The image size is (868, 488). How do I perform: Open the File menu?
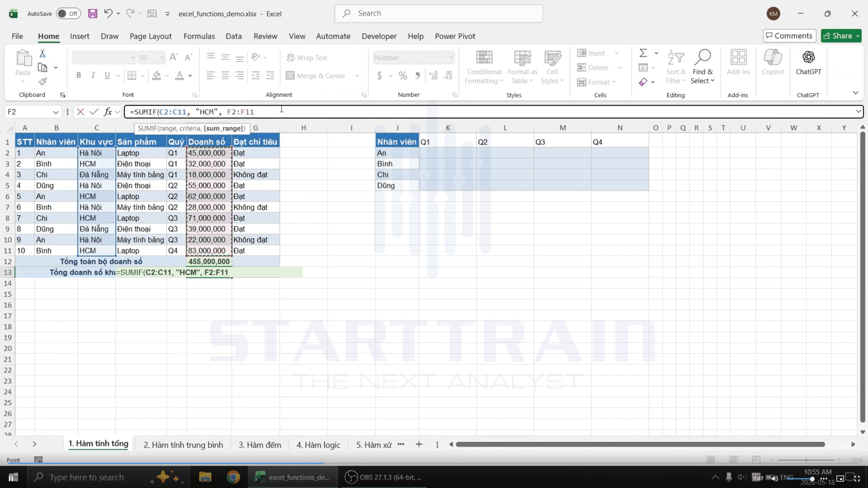pyautogui.click(x=17, y=36)
